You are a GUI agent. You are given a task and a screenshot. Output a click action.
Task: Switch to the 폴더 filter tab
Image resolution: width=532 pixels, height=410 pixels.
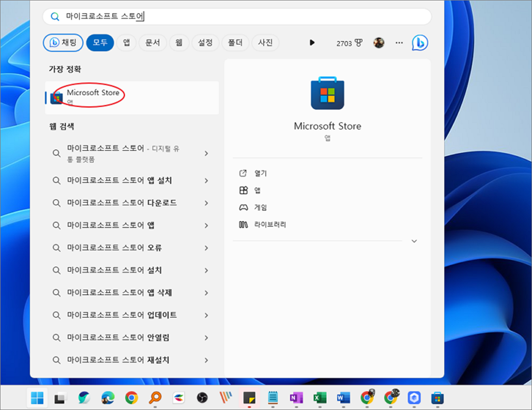(235, 43)
